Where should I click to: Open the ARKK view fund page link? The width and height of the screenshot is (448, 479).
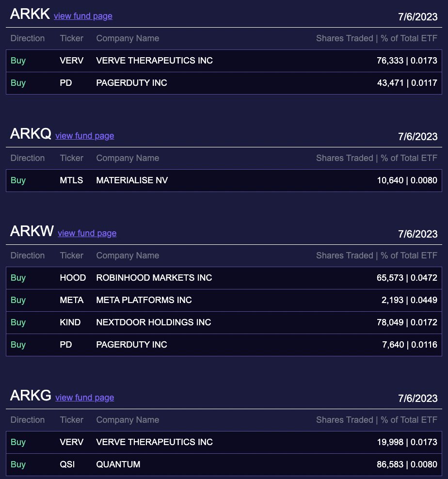83,16
